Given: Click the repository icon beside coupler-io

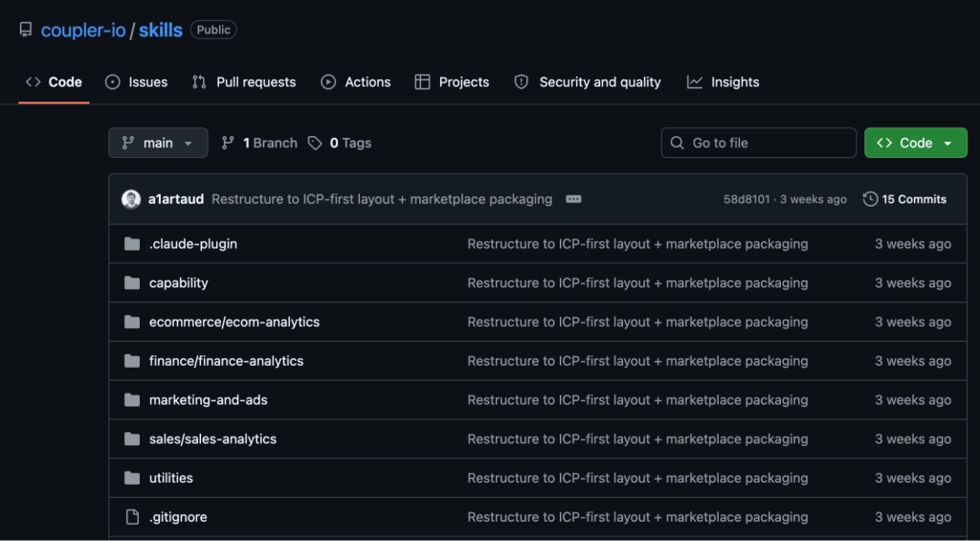Looking at the screenshot, I should pyautogui.click(x=26, y=30).
